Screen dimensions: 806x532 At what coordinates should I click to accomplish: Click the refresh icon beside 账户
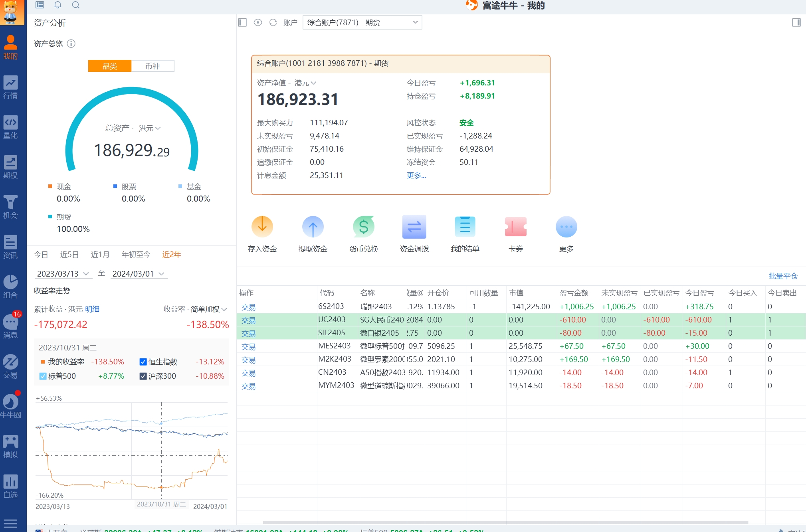click(x=273, y=22)
